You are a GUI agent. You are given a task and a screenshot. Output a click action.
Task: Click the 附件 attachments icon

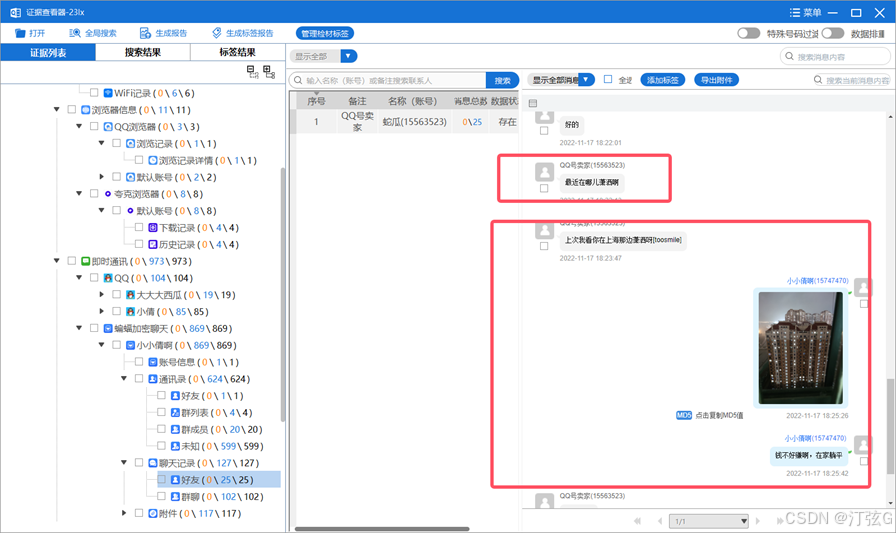(153, 513)
